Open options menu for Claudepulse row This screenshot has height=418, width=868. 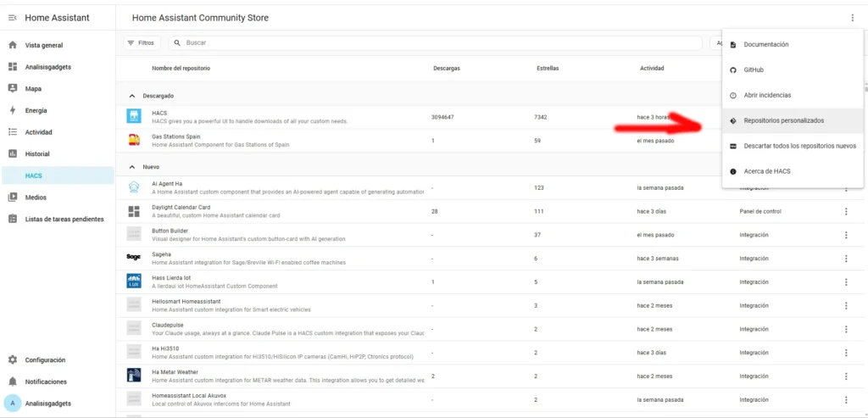(846, 329)
